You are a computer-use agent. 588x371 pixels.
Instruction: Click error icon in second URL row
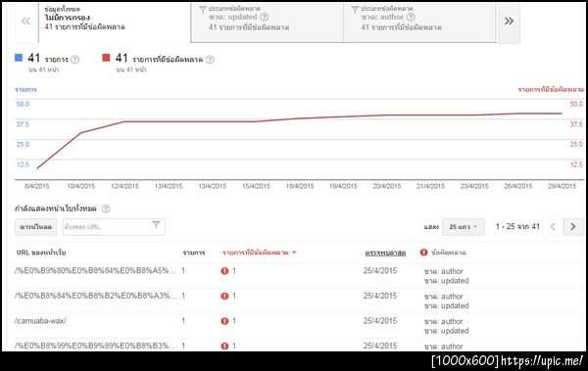[x=224, y=296]
